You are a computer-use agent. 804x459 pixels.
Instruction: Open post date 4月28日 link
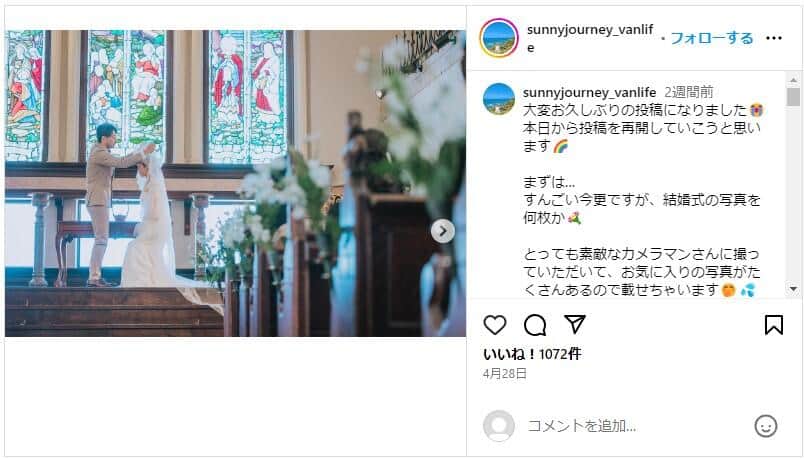coord(505,374)
